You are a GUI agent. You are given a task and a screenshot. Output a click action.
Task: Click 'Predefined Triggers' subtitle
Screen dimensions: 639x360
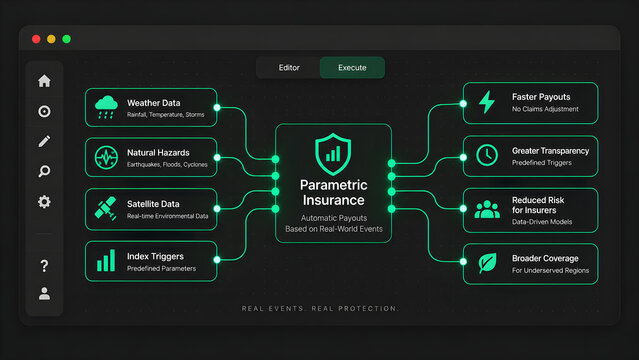pos(542,163)
